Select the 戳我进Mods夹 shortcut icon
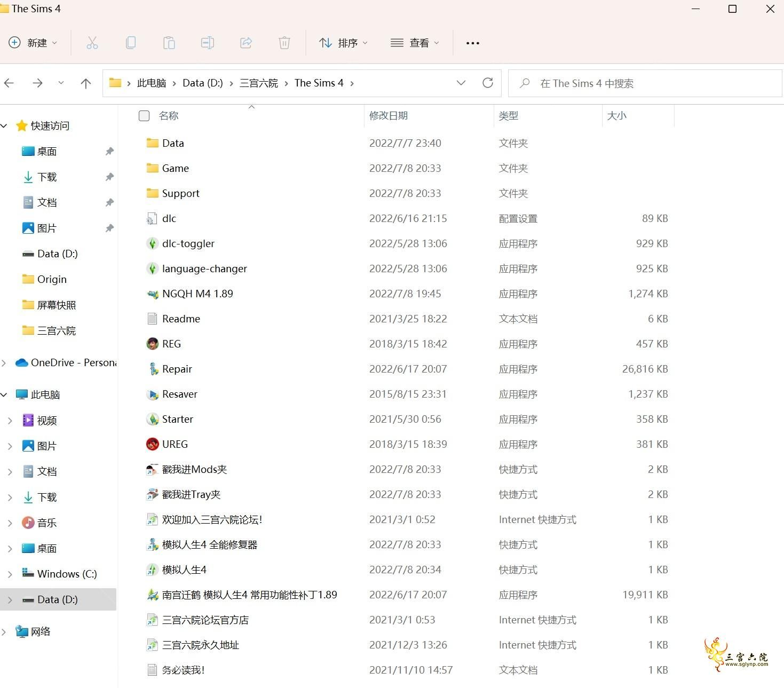This screenshot has height=688, width=784. (153, 469)
